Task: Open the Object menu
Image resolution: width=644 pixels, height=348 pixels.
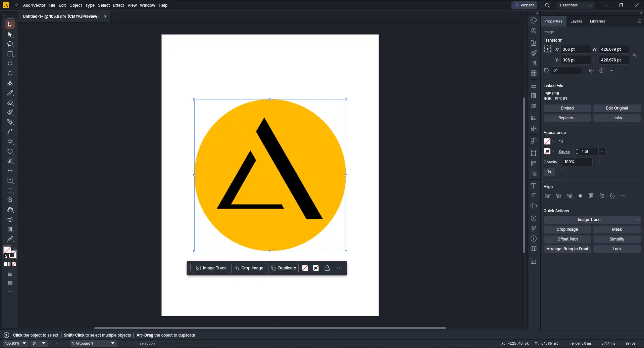Action: (76, 5)
